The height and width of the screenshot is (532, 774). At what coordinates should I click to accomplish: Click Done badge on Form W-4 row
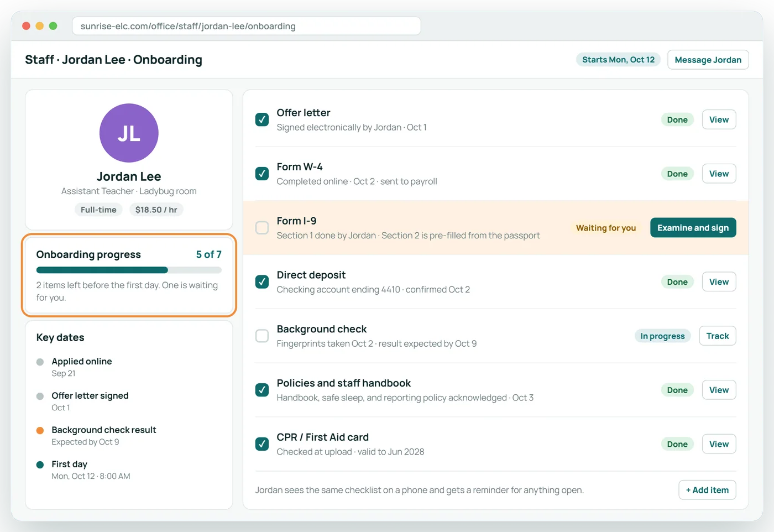677,174
